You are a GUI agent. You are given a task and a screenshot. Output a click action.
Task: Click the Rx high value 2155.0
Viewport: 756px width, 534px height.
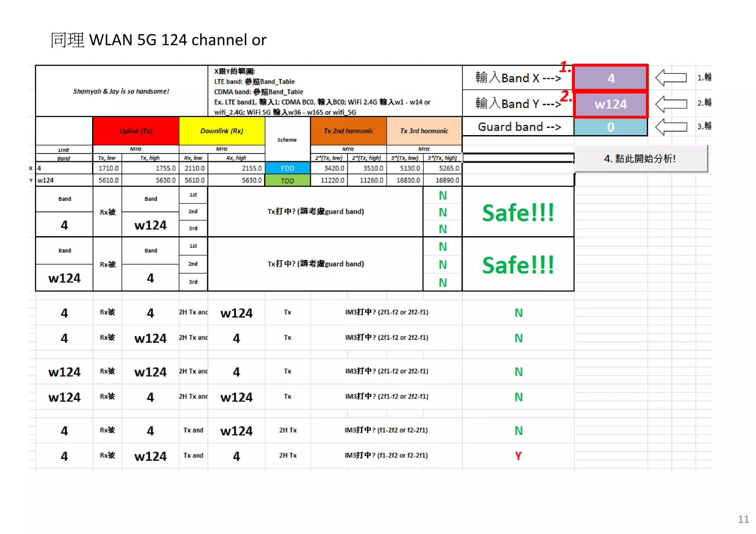236,168
